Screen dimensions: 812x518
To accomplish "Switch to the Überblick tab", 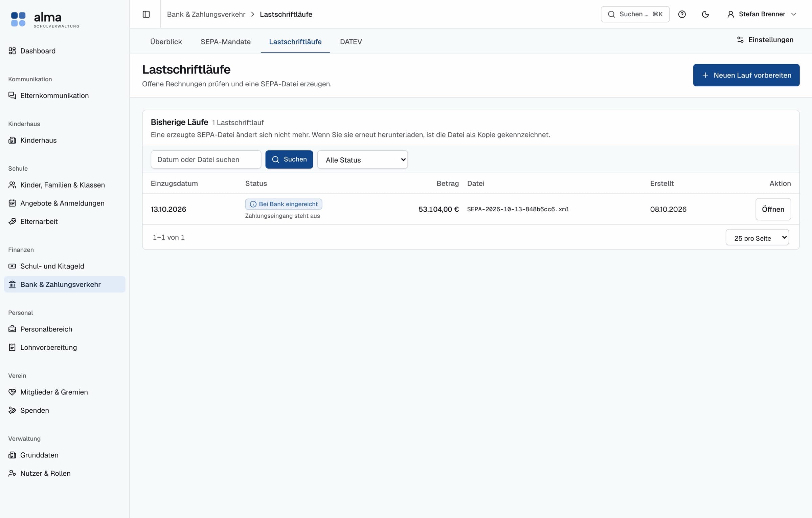I will click(166, 42).
